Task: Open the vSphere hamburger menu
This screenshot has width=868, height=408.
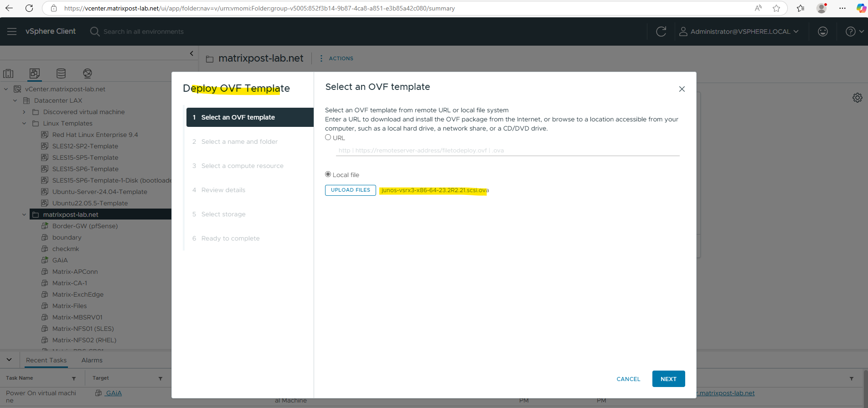Action: 12,31
